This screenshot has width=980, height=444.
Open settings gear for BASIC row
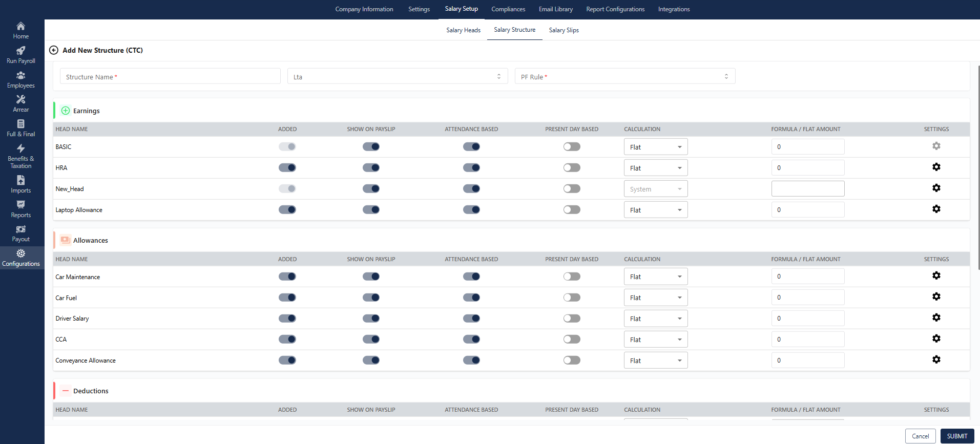pos(936,146)
